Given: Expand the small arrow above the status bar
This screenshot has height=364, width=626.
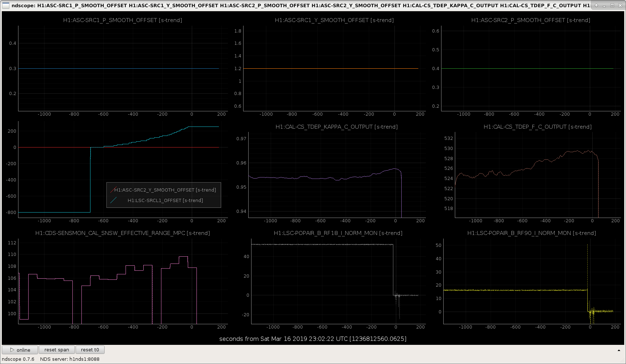Looking at the screenshot, I should tap(619, 350).
